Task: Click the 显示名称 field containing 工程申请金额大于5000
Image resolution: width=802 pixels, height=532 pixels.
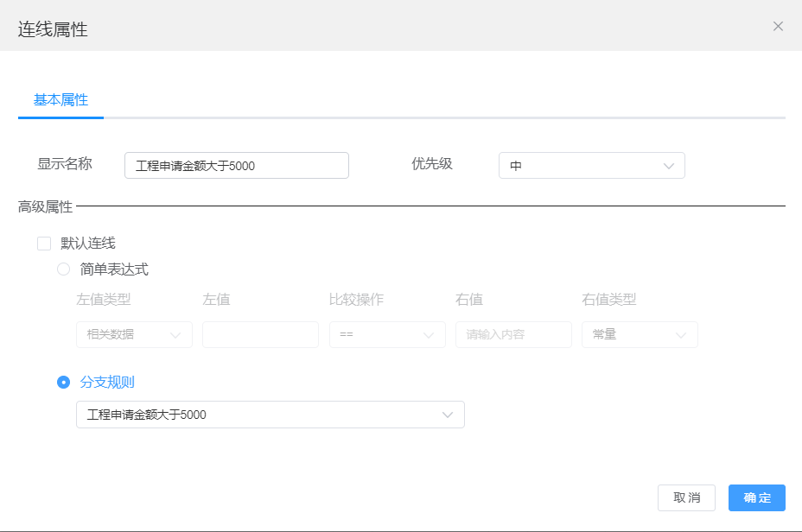Action: click(236, 165)
